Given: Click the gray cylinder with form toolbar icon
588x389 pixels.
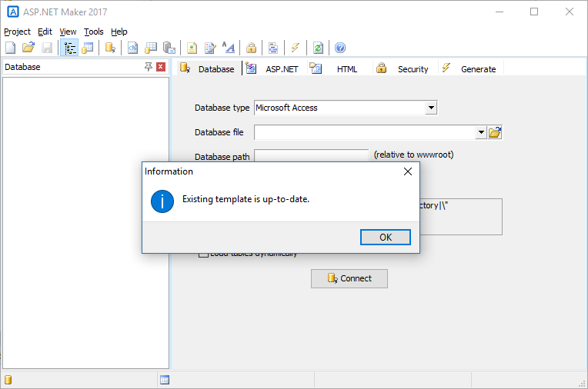Looking at the screenshot, I should [169, 48].
